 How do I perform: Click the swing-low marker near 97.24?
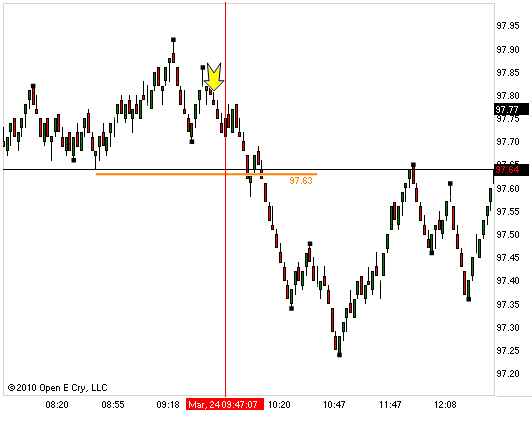[x=339, y=355]
